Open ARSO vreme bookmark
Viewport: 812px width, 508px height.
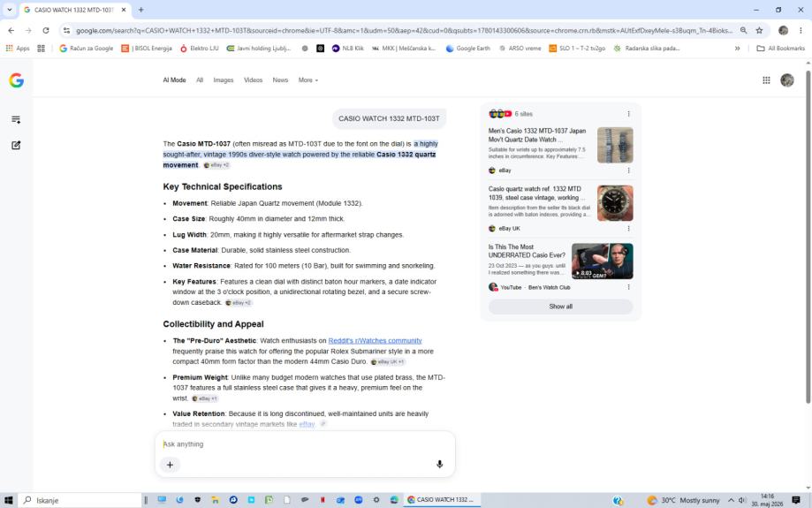pos(520,49)
